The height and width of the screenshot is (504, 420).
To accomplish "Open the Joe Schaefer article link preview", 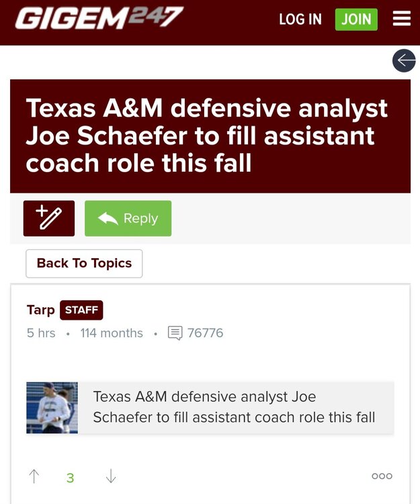I will point(234,407).
